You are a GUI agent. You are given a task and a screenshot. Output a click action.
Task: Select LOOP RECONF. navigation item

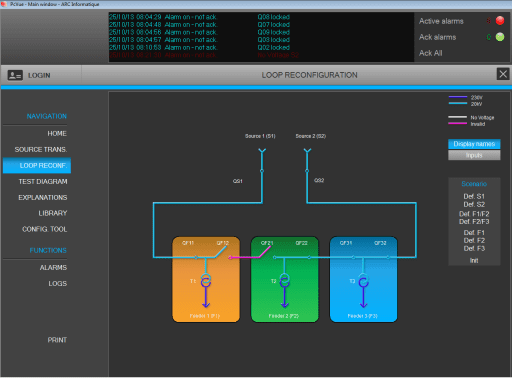click(x=37, y=166)
